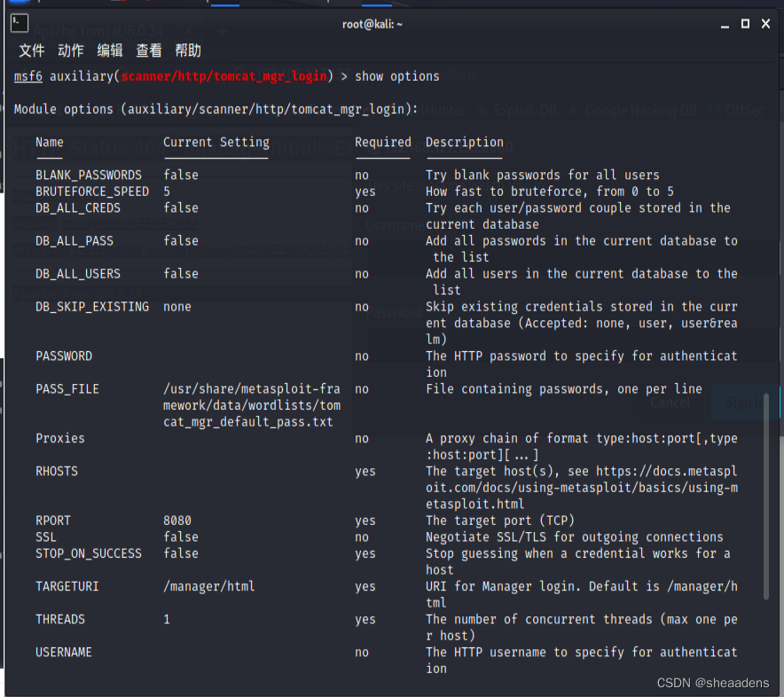Image resolution: width=784 pixels, height=697 pixels.
Task: Select the active window indicator in the top panel
Action: tap(224, 5)
